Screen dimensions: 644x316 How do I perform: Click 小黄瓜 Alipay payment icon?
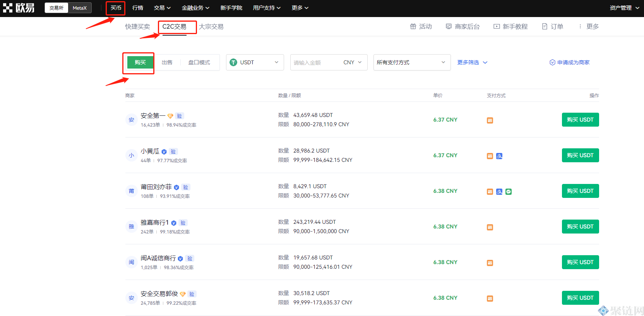(499, 156)
